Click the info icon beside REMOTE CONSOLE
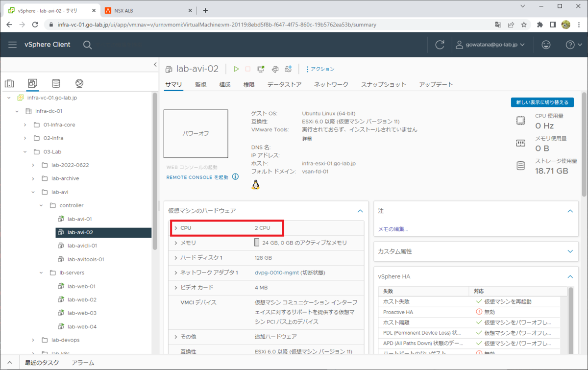The image size is (588, 370). click(235, 177)
